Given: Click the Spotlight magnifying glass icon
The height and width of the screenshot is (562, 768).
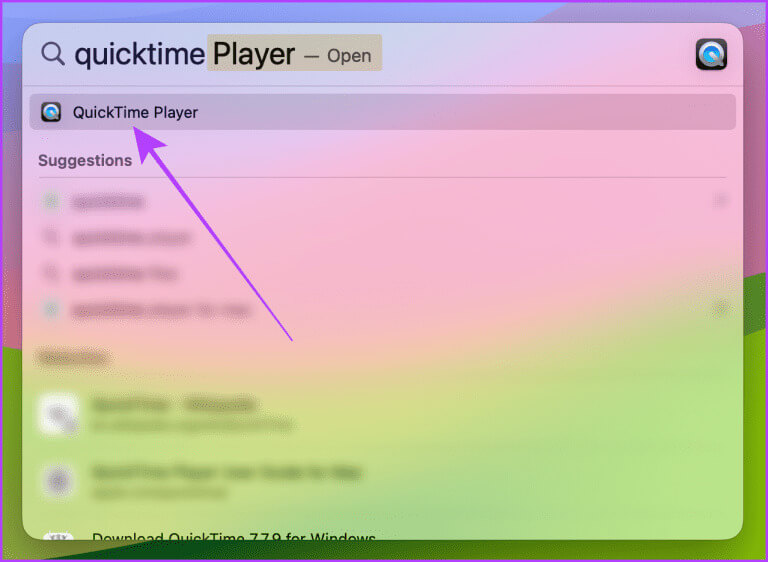Looking at the screenshot, I should pyautogui.click(x=53, y=53).
